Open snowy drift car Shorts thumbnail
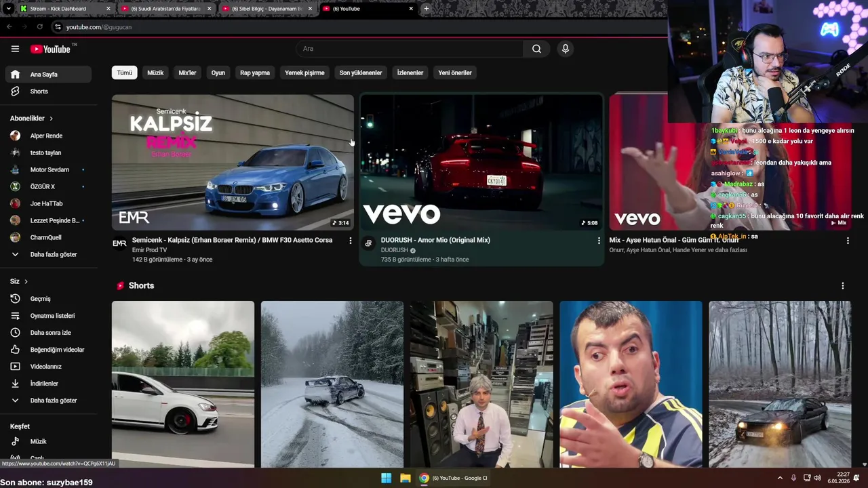The width and height of the screenshot is (868, 488). point(332,384)
